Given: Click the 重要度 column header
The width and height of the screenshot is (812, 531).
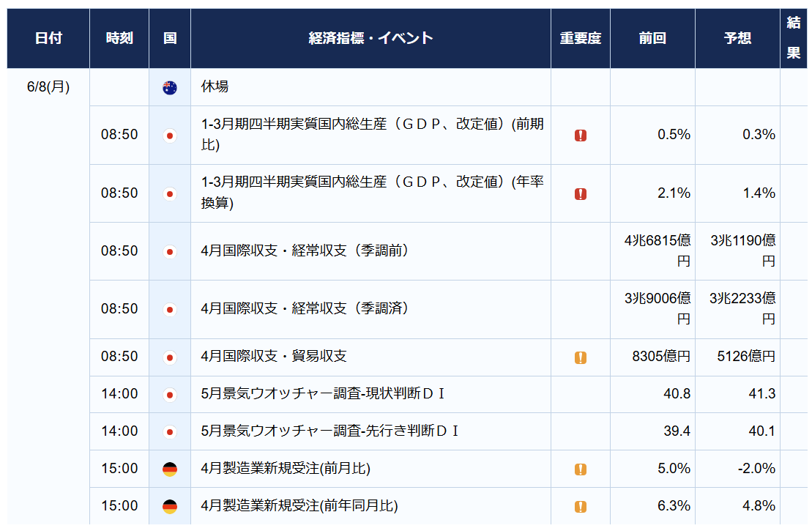Looking at the screenshot, I should tap(581, 38).
